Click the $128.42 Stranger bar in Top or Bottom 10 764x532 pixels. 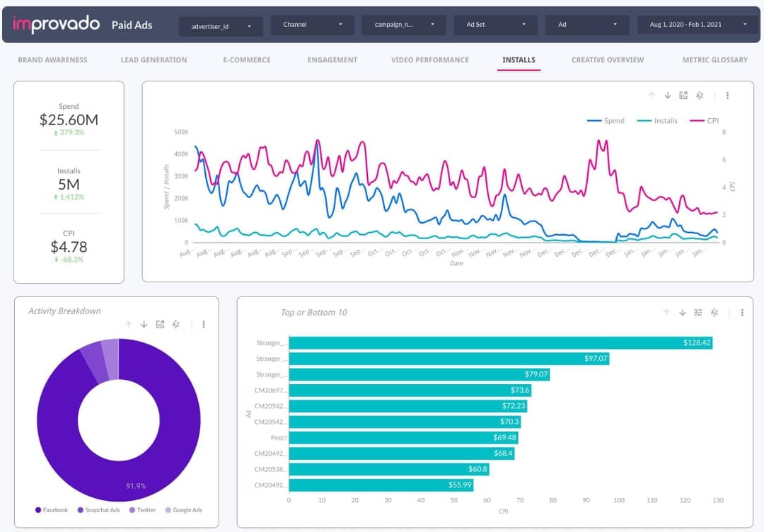coord(495,343)
